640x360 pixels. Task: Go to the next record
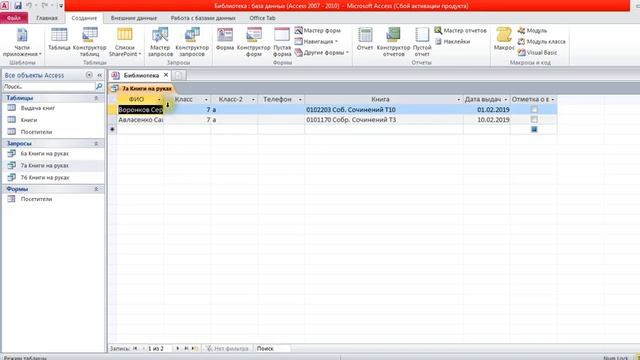pyautogui.click(x=178, y=349)
